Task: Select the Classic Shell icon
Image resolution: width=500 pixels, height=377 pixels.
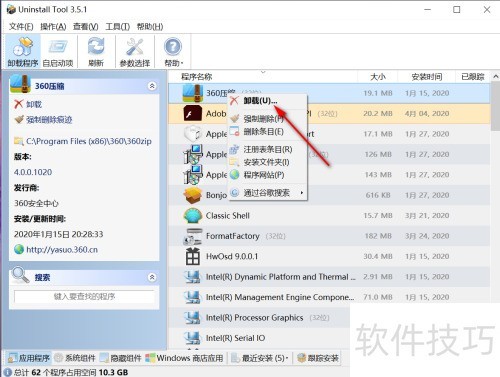Action: point(193,216)
